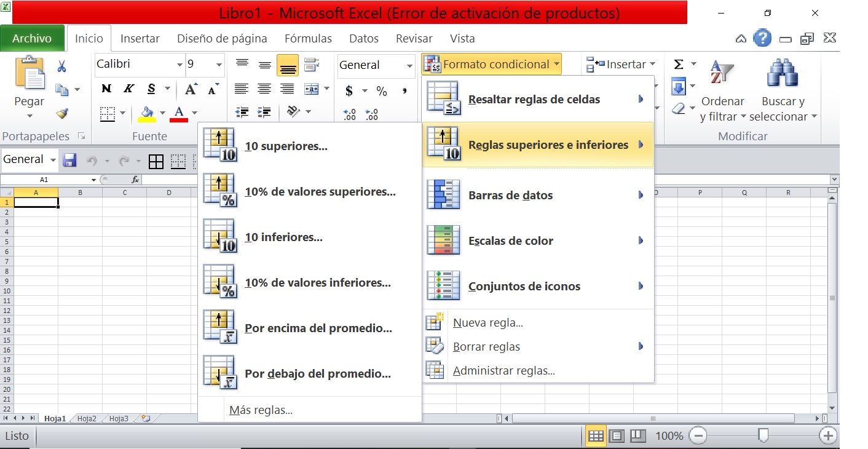
Task: Toggle italic K formatting
Action: point(128,89)
